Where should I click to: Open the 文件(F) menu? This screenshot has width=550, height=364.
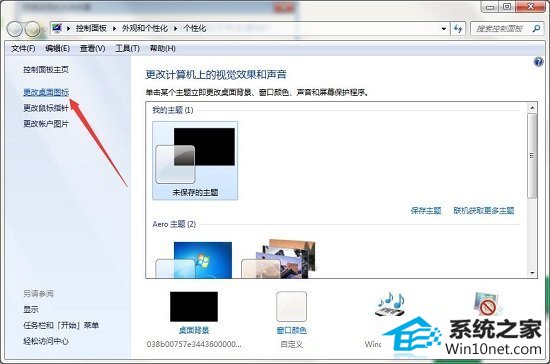coord(23,48)
